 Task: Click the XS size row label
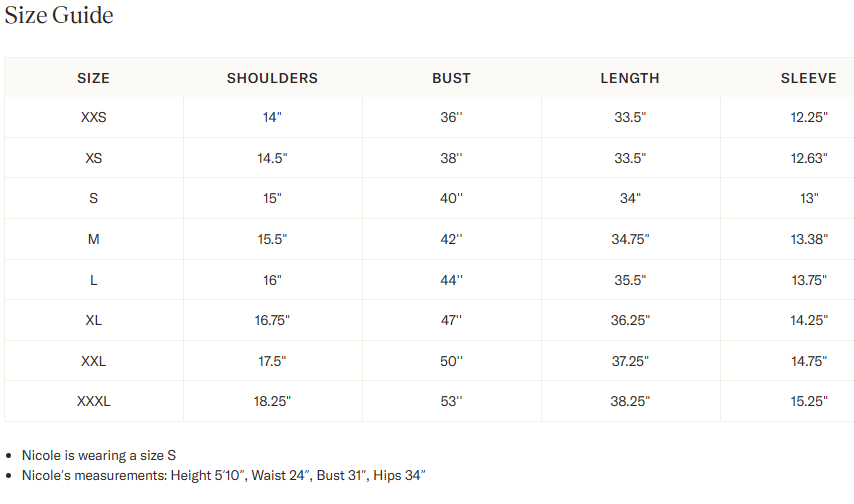pos(94,158)
